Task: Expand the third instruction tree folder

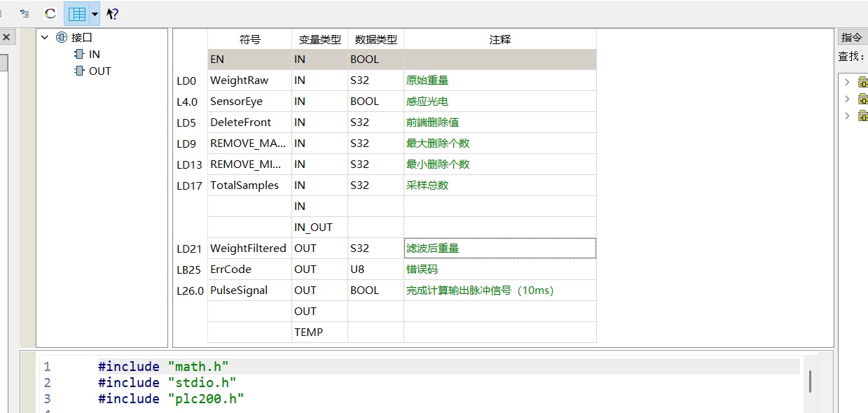Action: click(847, 116)
